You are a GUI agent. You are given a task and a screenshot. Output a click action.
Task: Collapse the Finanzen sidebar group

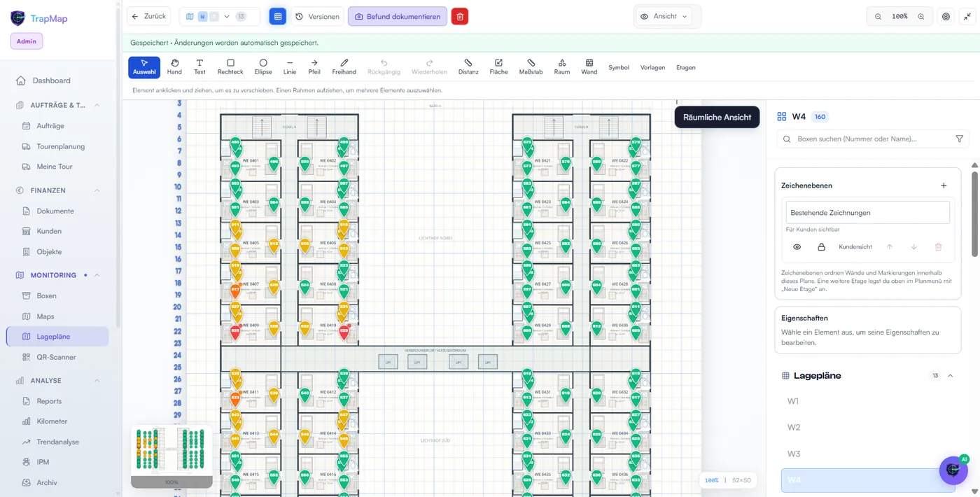[97, 190]
